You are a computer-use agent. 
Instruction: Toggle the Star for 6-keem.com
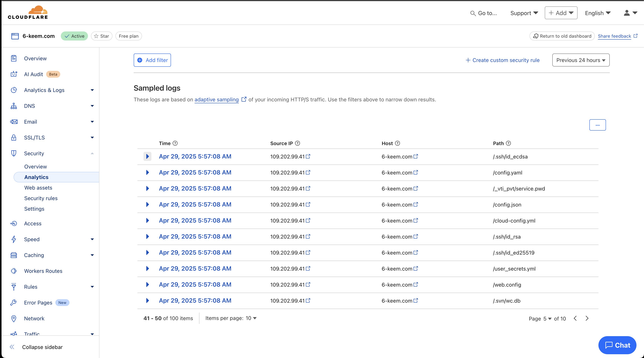pyautogui.click(x=101, y=36)
